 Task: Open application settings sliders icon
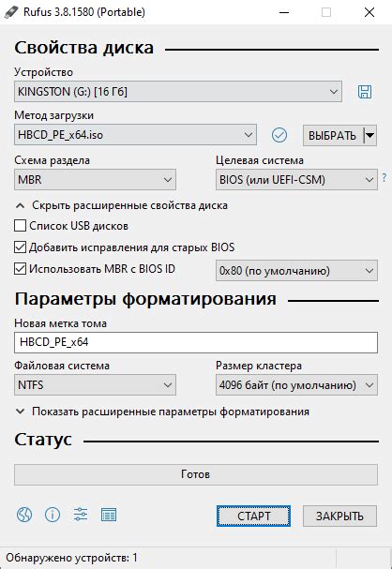(81, 515)
